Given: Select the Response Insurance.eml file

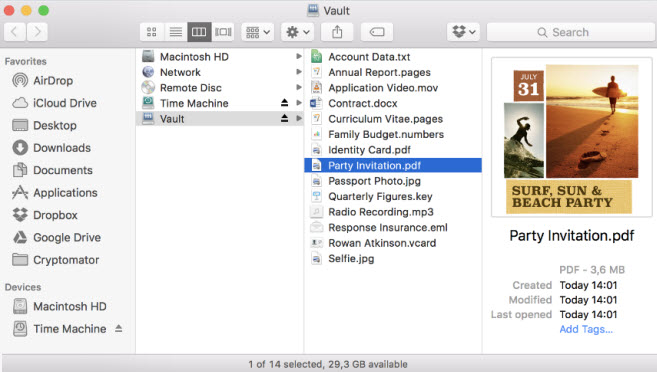Looking at the screenshot, I should coord(393,227).
